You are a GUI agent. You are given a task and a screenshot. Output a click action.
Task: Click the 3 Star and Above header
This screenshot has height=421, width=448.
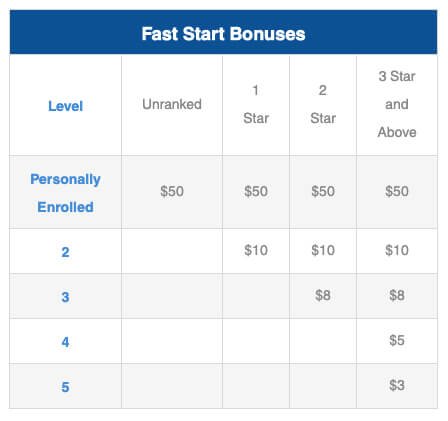click(397, 104)
